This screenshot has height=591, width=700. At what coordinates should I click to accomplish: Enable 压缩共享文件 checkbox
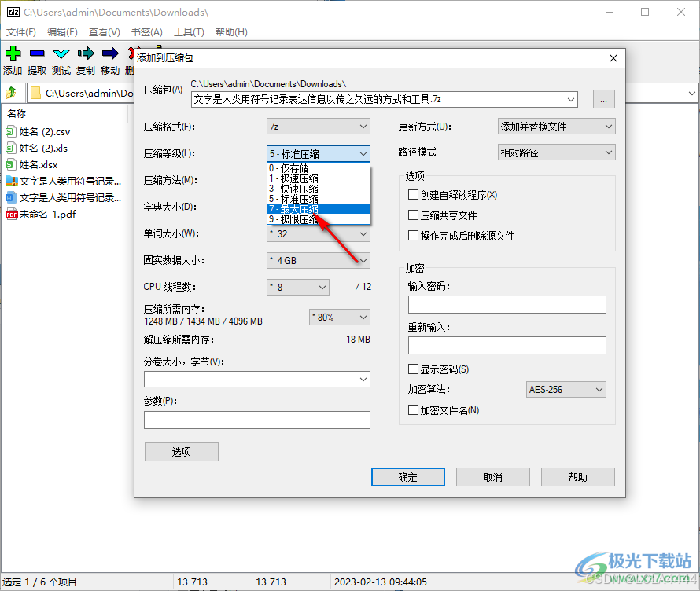[x=414, y=215]
